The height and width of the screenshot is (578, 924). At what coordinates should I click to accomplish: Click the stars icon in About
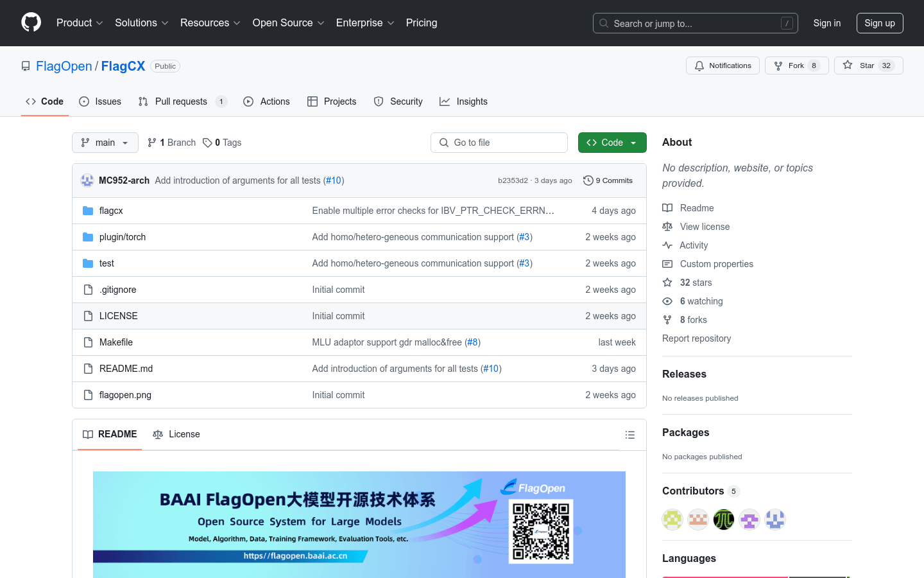(667, 283)
